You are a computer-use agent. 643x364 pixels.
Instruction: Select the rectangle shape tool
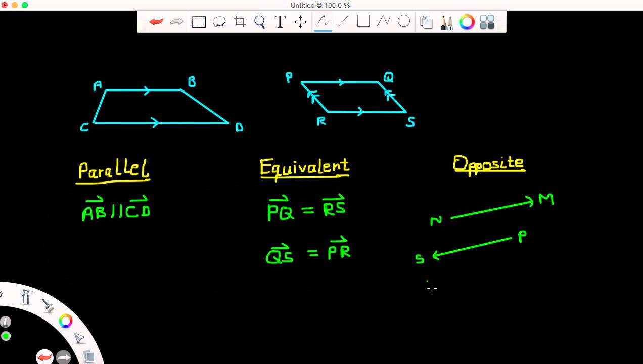[363, 21]
